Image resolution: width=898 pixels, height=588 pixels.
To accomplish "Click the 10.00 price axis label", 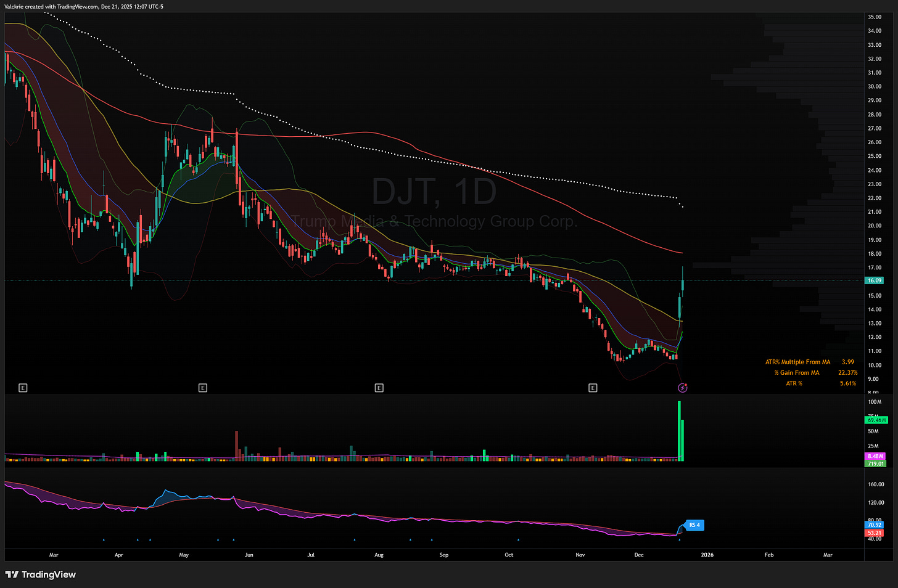I will click(875, 365).
